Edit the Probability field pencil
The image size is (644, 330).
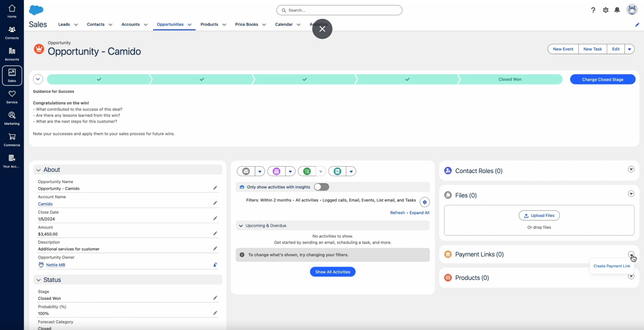click(215, 313)
